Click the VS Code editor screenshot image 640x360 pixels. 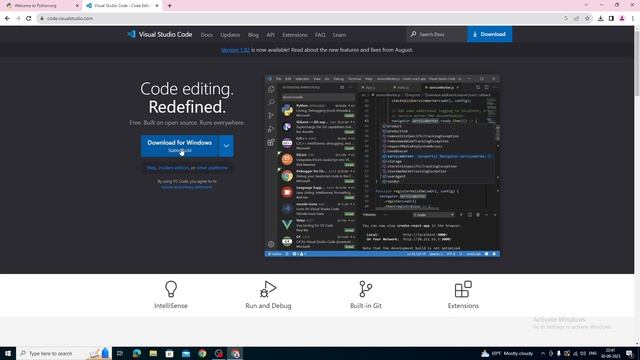click(382, 166)
